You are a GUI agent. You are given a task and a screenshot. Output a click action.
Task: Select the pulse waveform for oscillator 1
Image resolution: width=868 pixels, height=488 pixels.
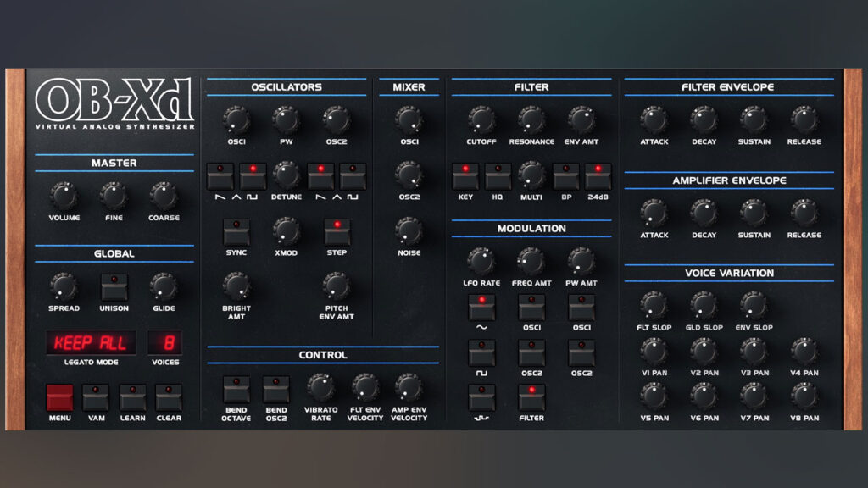click(x=251, y=175)
